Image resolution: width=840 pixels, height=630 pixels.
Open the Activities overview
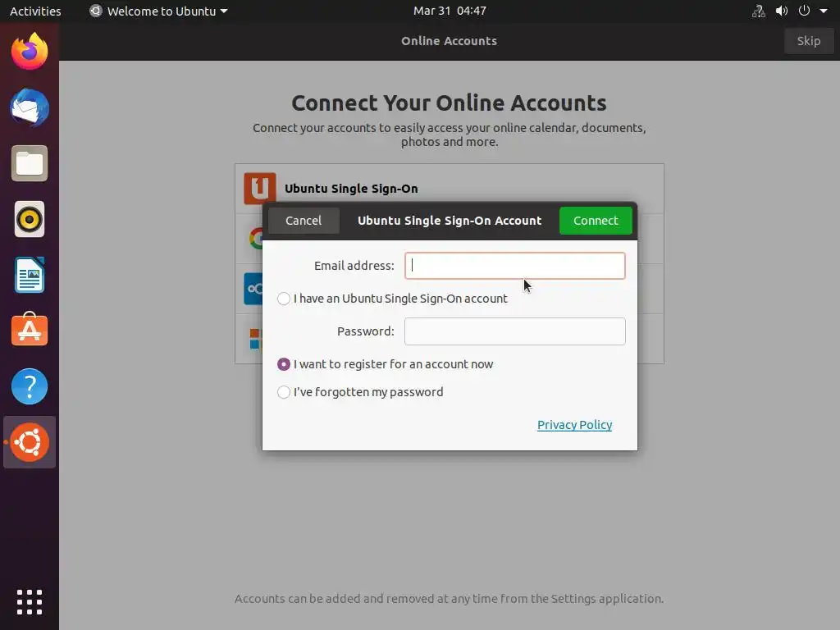(35, 11)
